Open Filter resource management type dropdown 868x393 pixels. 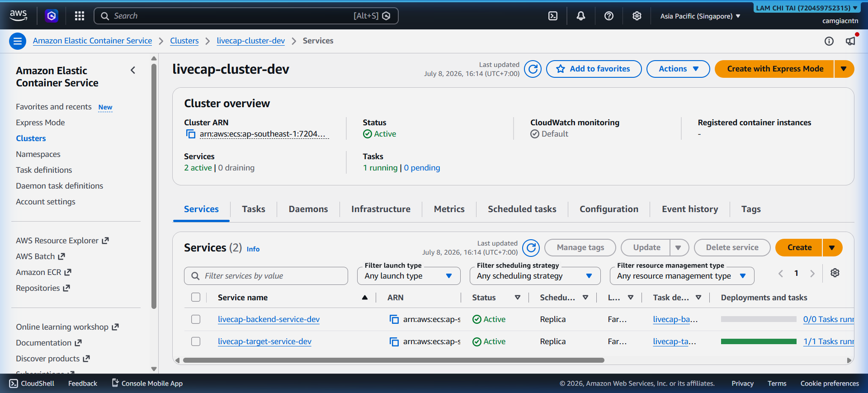coord(682,276)
